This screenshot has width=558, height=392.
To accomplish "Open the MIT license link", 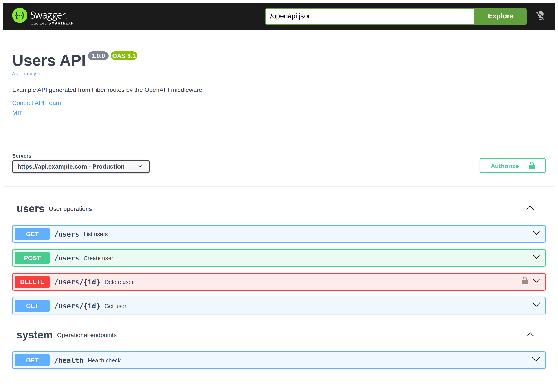I will (17, 113).
